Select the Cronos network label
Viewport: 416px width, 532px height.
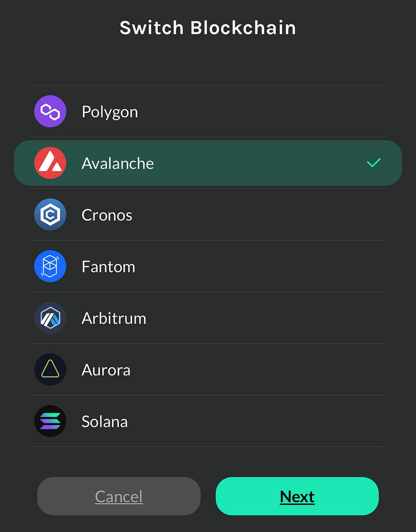(107, 215)
